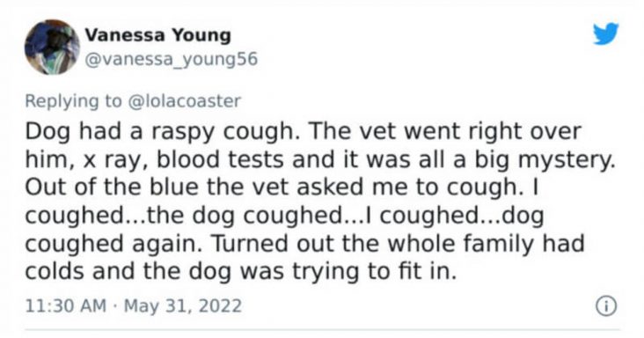Click the tweet's first line about raspy cough
This screenshot has width=644, height=338.
[304, 132]
